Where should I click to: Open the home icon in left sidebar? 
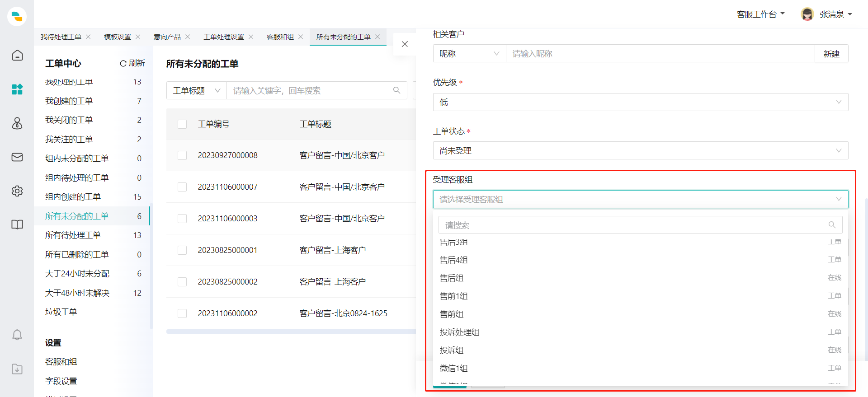[x=17, y=56]
